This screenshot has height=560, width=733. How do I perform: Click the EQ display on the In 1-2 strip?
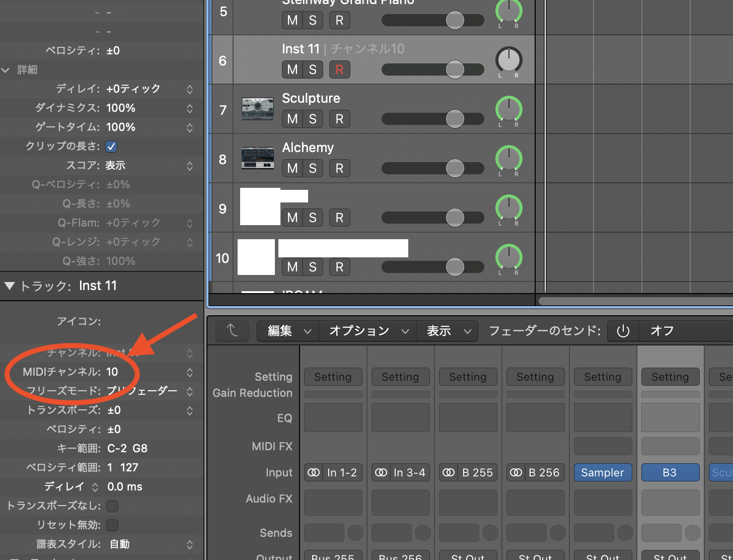[333, 417]
